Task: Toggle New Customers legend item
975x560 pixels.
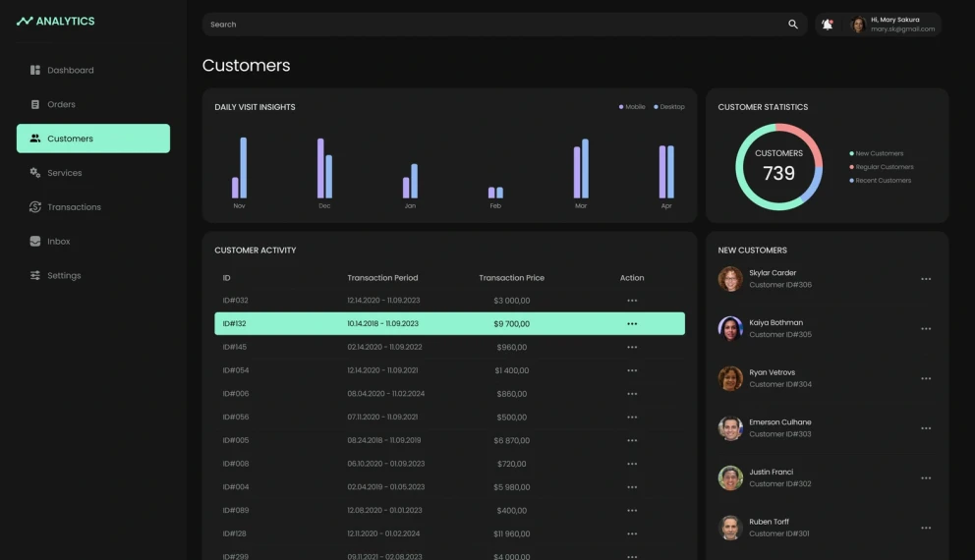Action: click(x=878, y=153)
